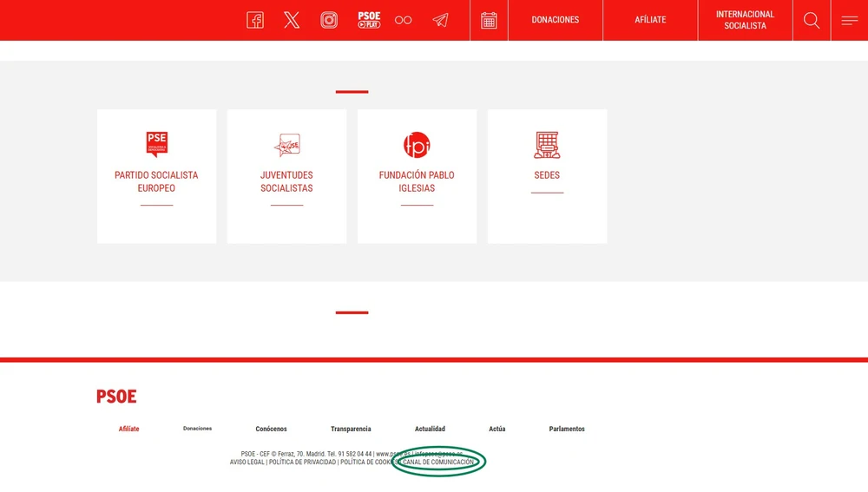
Task: Open the Telegram paper-plane icon
Action: 441,21
